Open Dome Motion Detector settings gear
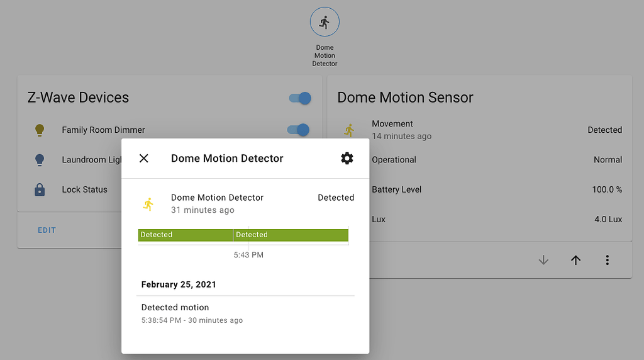644x360 pixels. pos(347,159)
